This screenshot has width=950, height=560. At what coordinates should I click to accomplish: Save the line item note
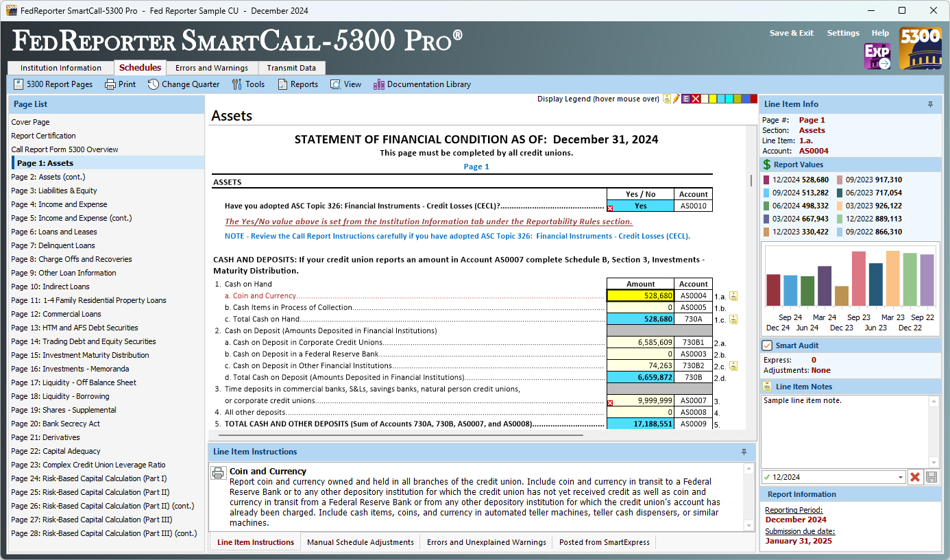coord(931,477)
